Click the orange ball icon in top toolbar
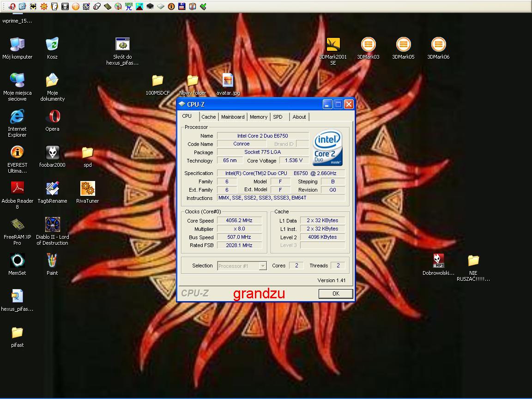 (76, 6)
